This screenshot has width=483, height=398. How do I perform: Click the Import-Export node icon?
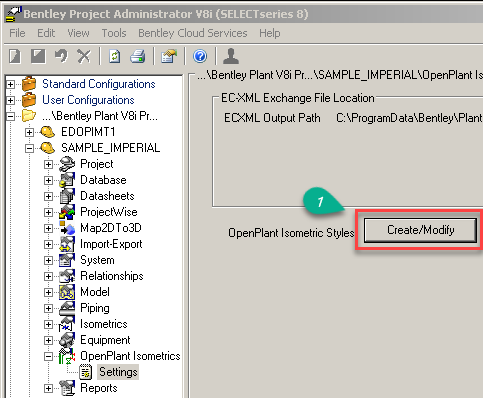[x=67, y=244]
